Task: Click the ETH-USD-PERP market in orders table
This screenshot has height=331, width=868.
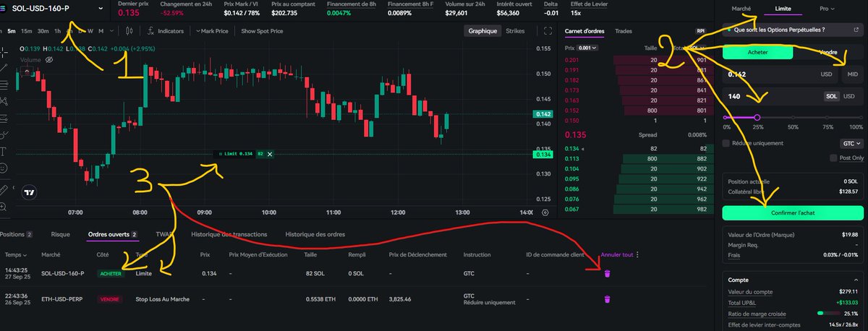Action: [63, 298]
